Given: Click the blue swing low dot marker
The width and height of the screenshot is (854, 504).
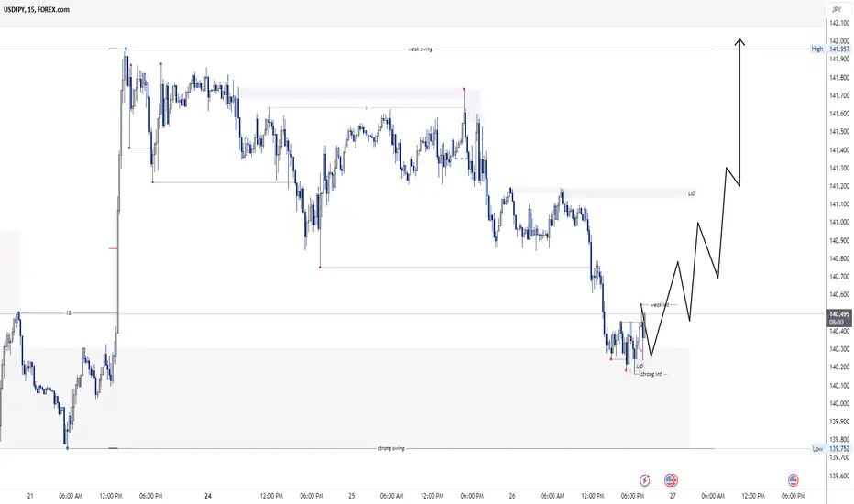Looking at the screenshot, I should point(67,448).
